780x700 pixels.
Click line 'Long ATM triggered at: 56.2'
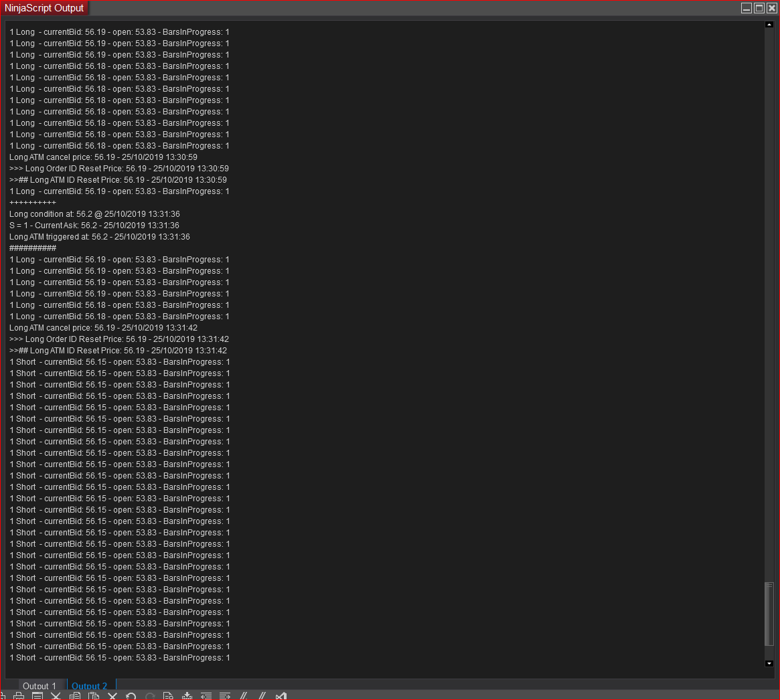(100, 237)
